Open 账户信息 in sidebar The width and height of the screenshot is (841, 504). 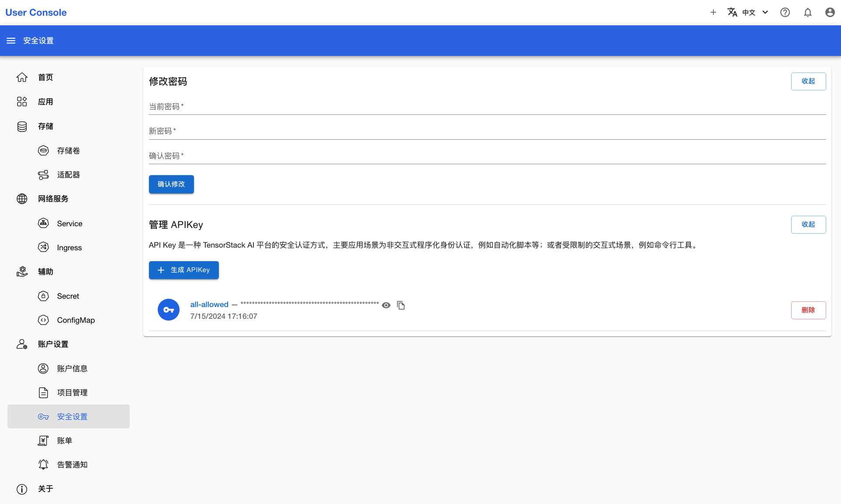pyautogui.click(x=69, y=368)
